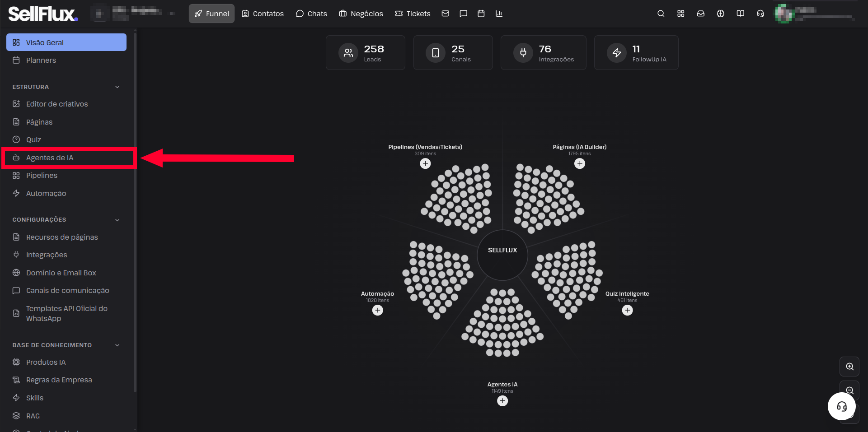
Task: Open Templates API Oficial do WhatsApp
Action: click(66, 313)
